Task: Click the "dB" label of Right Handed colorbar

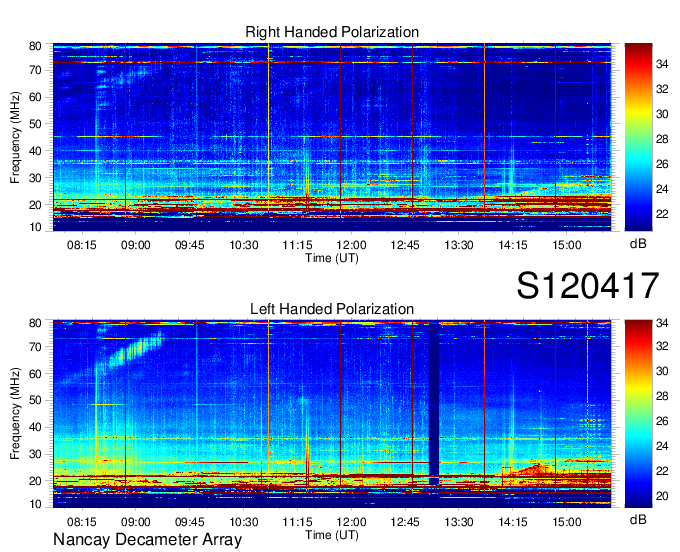Action: 638,244
